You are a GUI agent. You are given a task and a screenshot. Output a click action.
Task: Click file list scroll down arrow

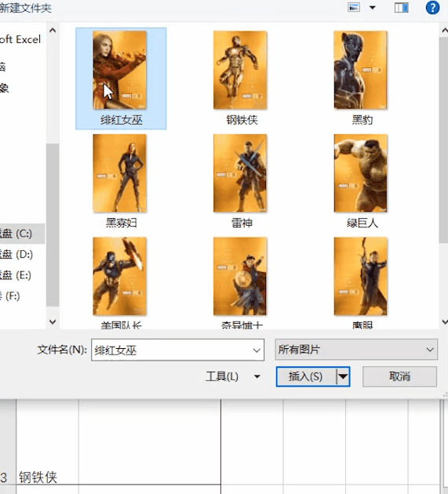445,322
